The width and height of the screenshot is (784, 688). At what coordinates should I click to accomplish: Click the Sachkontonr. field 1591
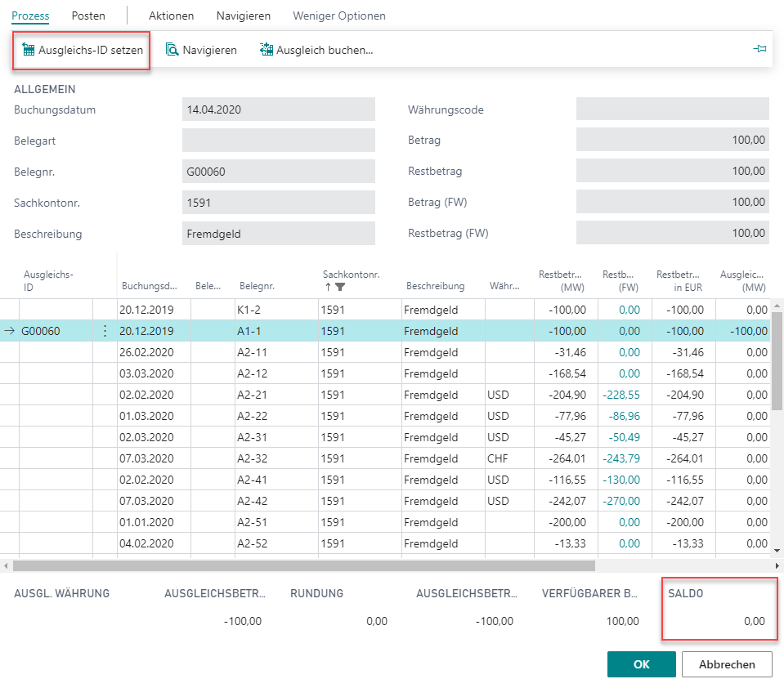pos(279,203)
